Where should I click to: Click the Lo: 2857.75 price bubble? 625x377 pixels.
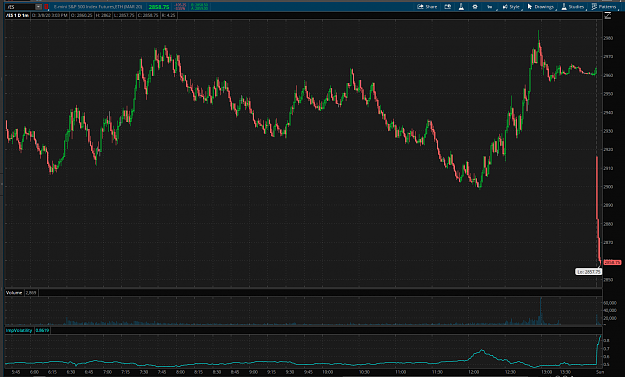[588, 271]
